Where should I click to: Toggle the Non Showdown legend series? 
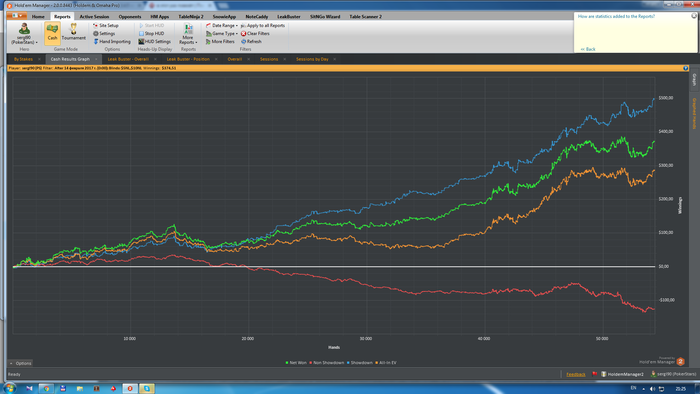(x=327, y=363)
